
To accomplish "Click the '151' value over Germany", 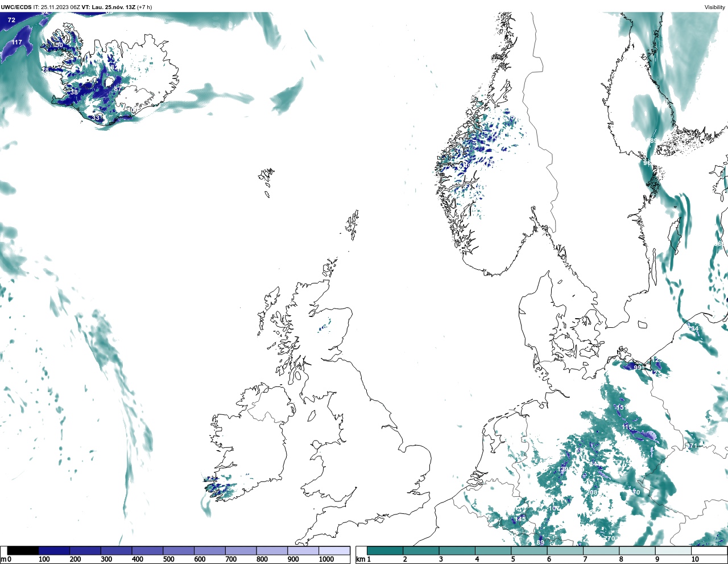I will click(621, 408).
